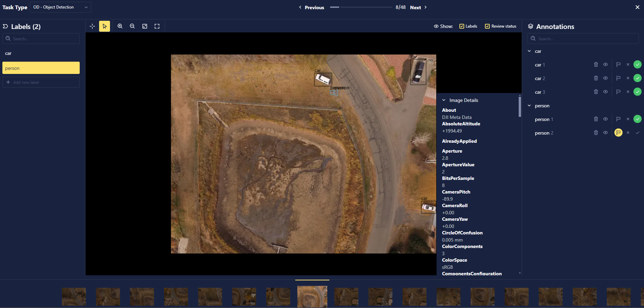The image size is (644, 308).
Task: Hide person 2 with its eye icon
Action: click(x=606, y=133)
